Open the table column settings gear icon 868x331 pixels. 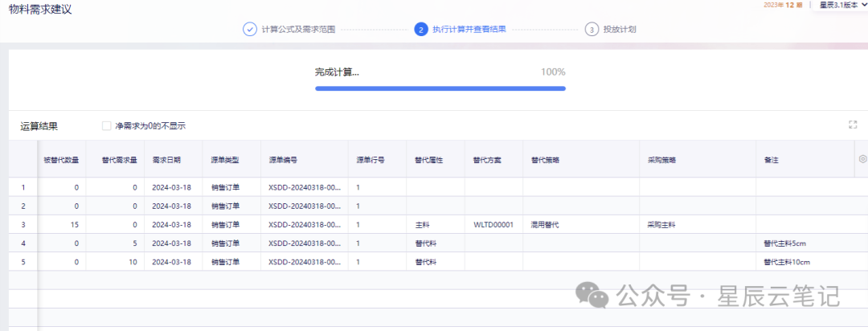862,159
